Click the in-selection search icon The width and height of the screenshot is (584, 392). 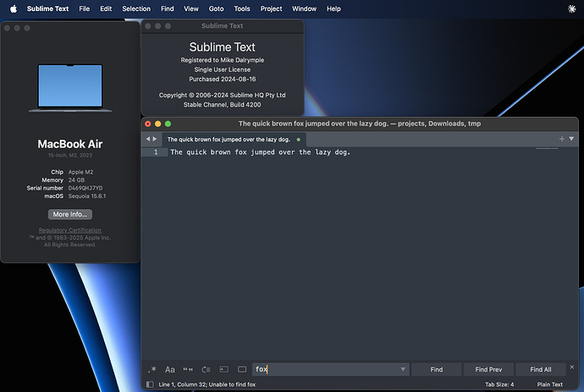[224, 369]
